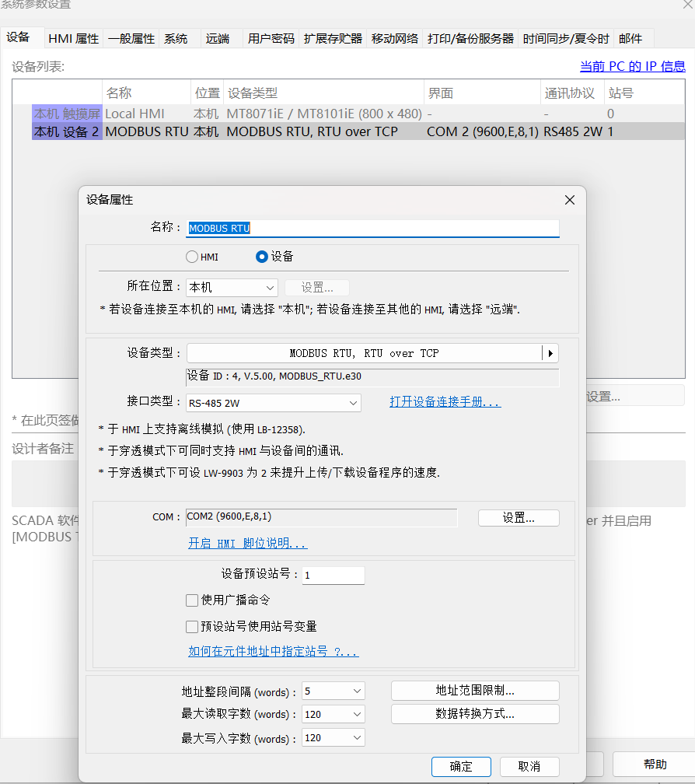
Task: Click the 确定 button
Action: [461, 767]
